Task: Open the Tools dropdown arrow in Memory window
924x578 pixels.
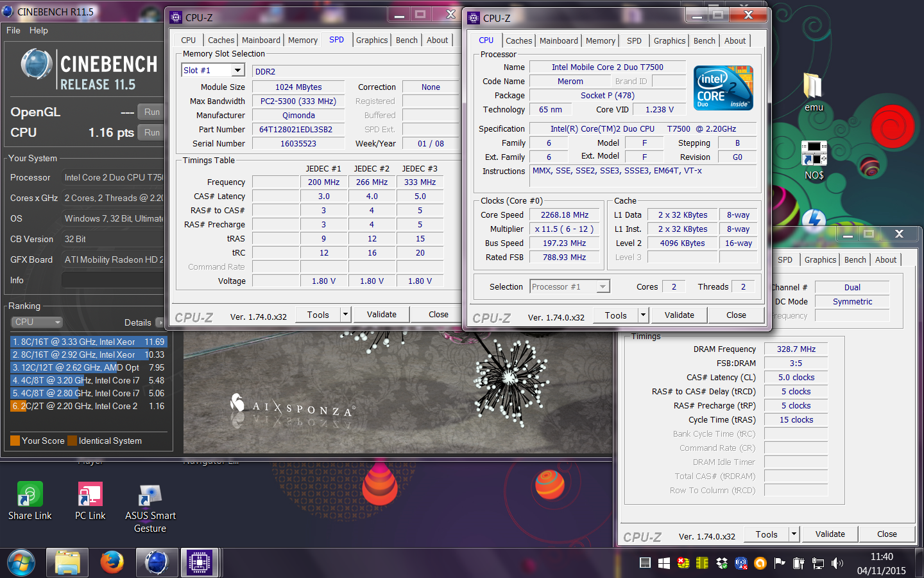Action: pyautogui.click(x=794, y=534)
